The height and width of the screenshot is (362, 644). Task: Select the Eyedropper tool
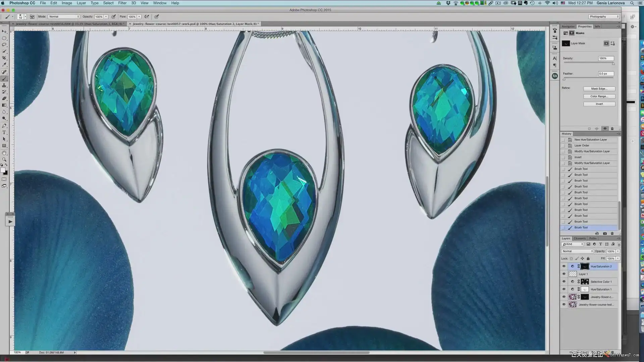4,65
